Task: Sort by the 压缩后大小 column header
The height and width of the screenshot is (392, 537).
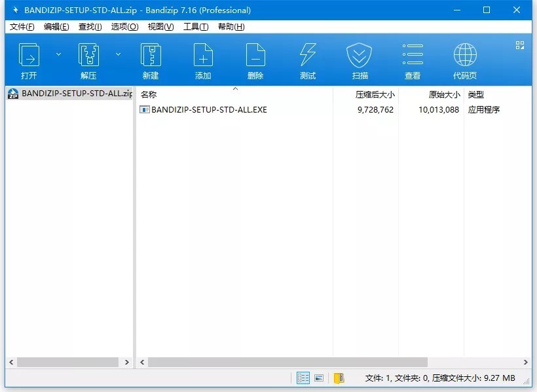Action: (x=366, y=94)
